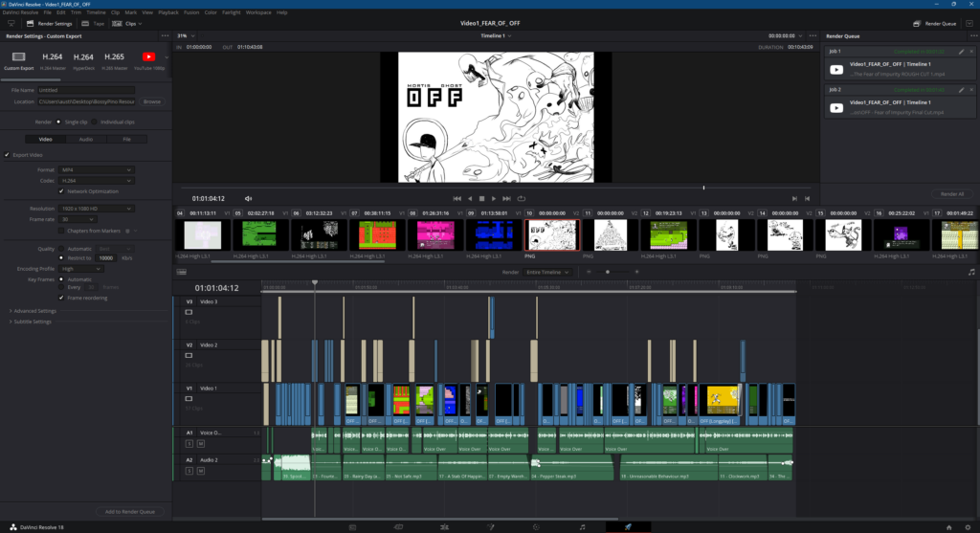Open the Deliver page rocket icon
980x533 pixels.
point(628,526)
